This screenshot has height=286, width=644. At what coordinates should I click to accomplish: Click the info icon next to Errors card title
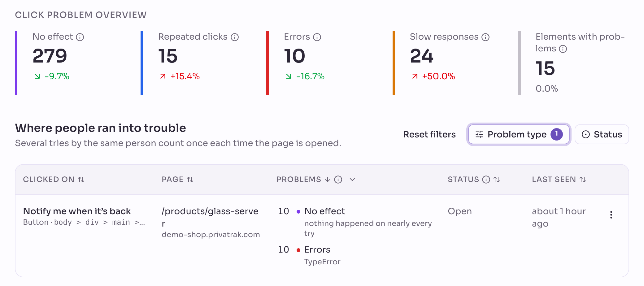(317, 37)
